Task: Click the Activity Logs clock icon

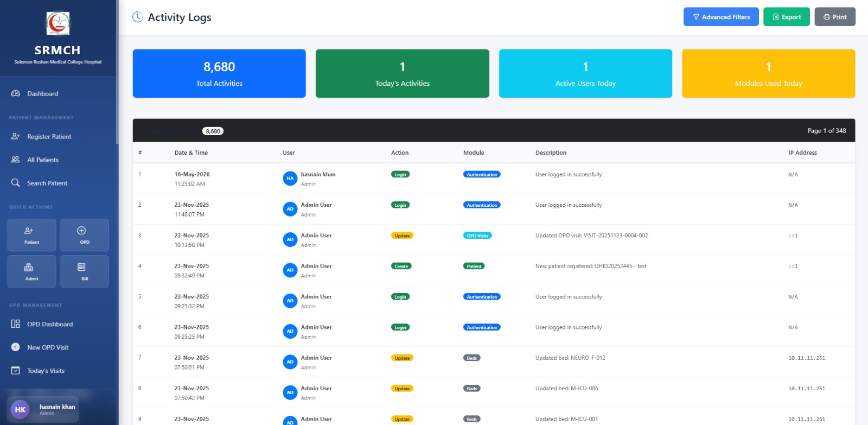Action: (x=138, y=17)
